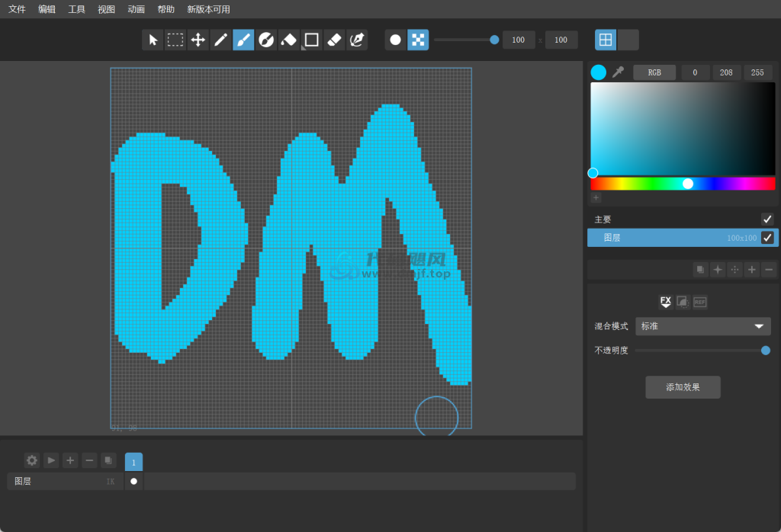Click the 100x100 layer size text
The image size is (781, 532).
point(741,239)
